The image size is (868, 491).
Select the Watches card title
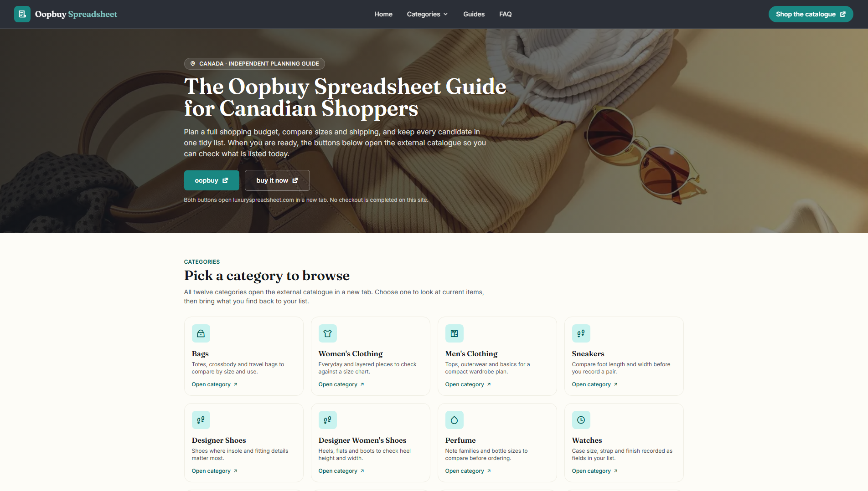pos(587,440)
